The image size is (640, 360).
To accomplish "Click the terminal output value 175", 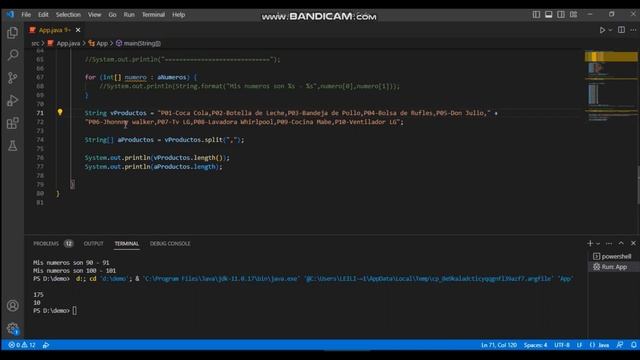I will point(38,294).
